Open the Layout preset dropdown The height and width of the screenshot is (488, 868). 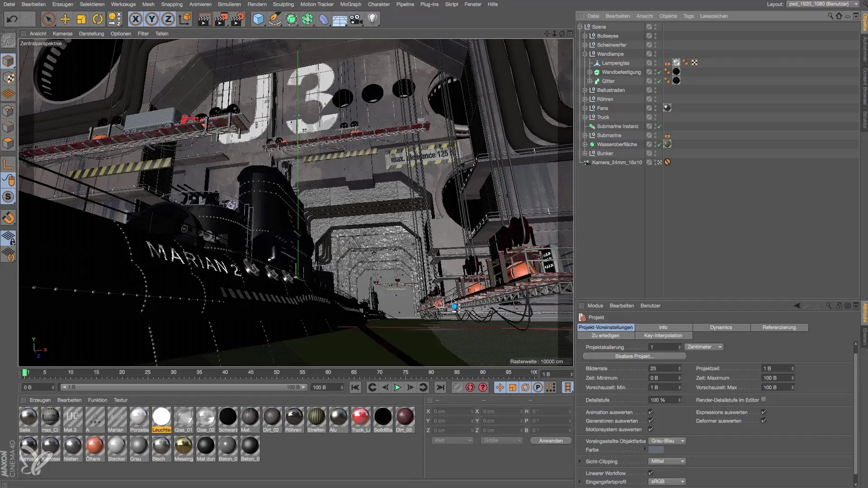coord(822,4)
